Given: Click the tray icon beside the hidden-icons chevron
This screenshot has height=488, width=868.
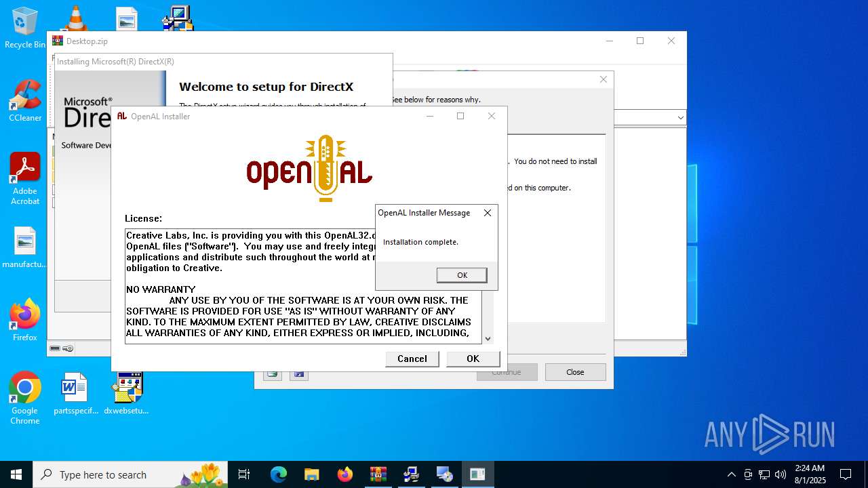Looking at the screenshot, I should pos(748,474).
